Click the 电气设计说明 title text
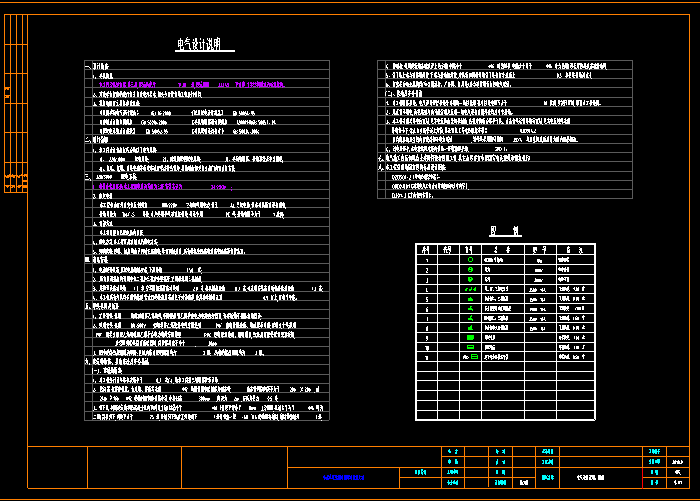The image size is (700, 501). pyautogui.click(x=205, y=45)
